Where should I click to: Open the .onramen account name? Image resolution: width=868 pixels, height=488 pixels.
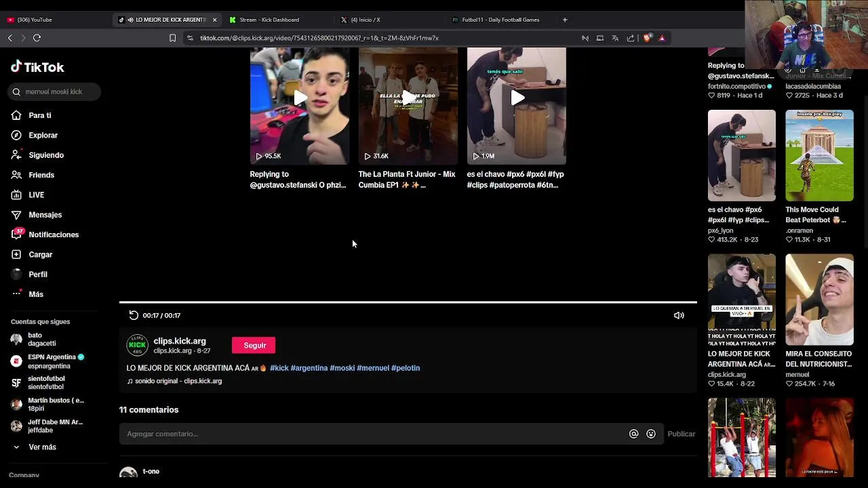(799, 230)
